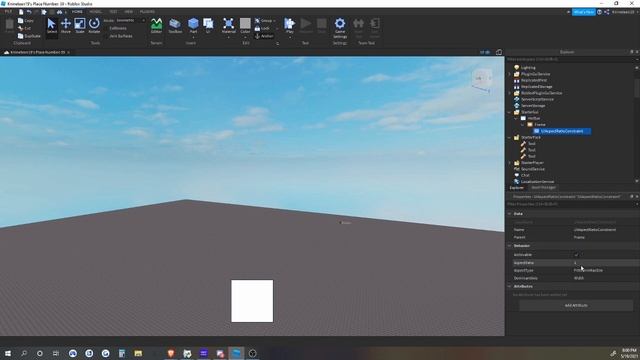Click the Undo arrow in the top bar
640x360 pixels.
coord(29,12)
